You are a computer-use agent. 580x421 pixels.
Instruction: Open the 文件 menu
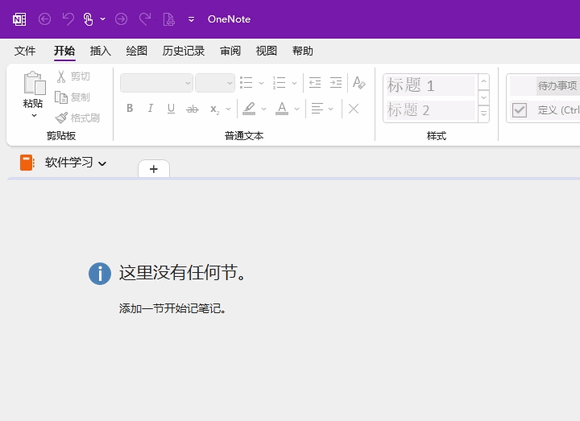pos(25,51)
